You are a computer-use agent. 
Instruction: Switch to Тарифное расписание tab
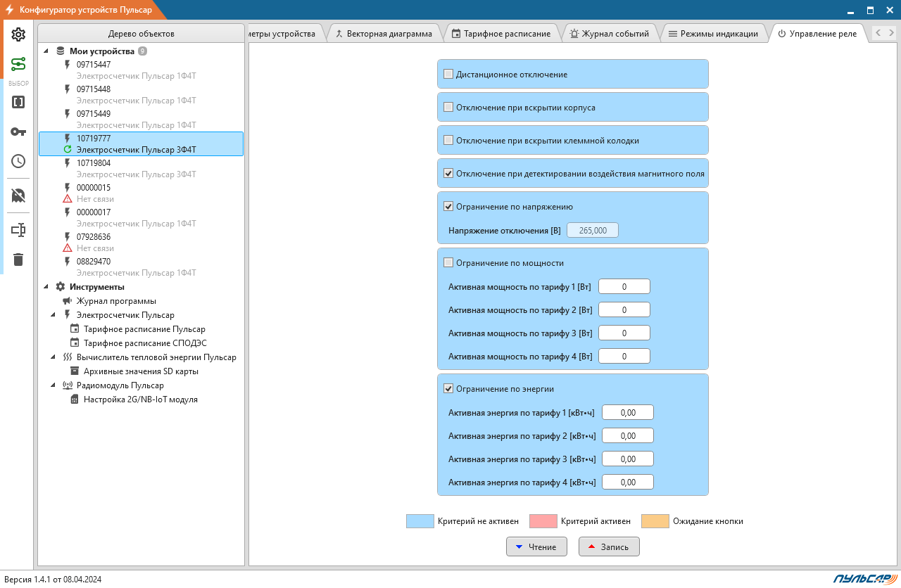(501, 34)
